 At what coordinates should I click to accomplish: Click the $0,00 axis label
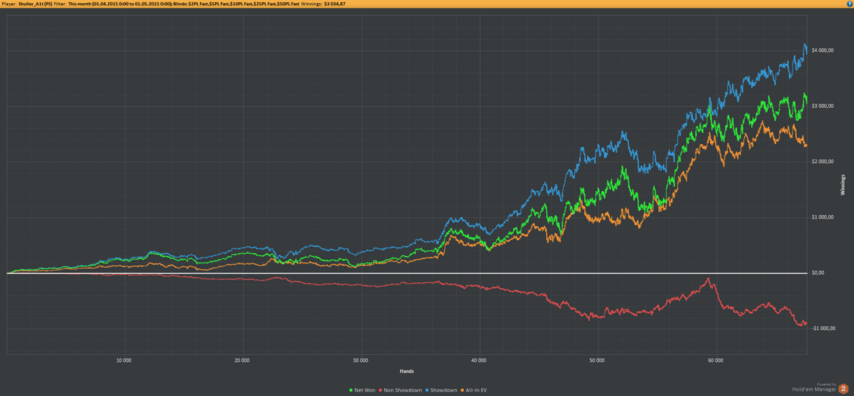[x=817, y=273]
